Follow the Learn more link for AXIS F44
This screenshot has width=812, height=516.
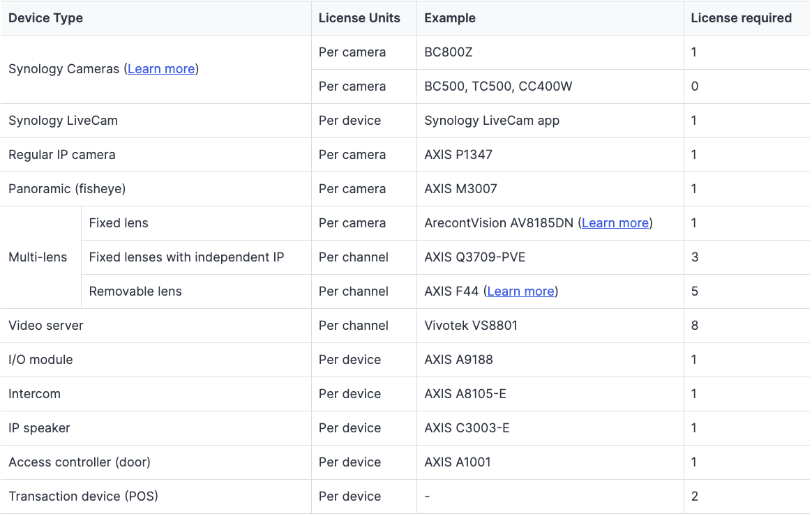[520, 291]
